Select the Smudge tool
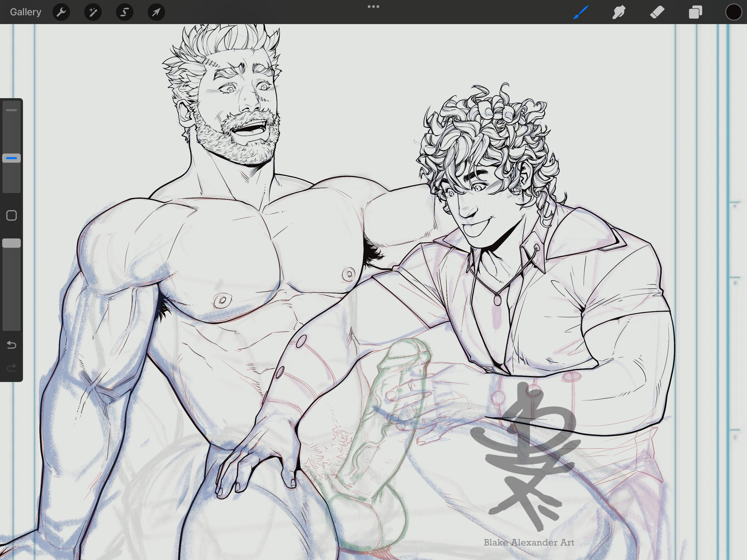 click(x=619, y=12)
